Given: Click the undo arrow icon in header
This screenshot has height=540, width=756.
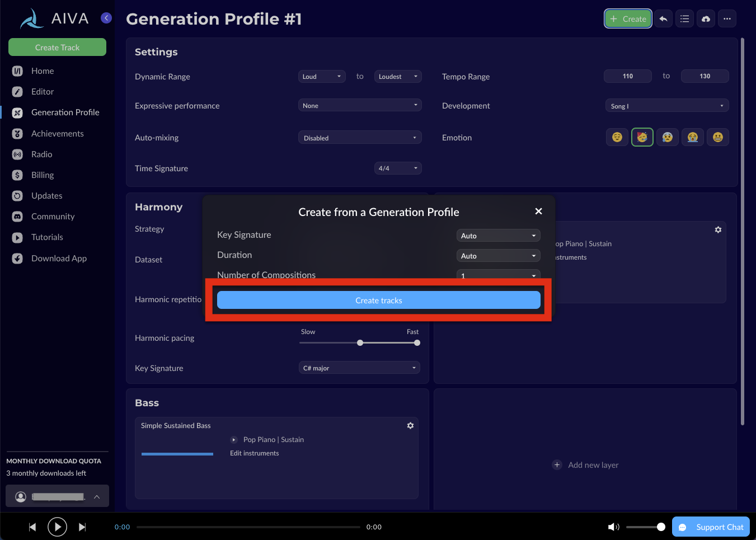Looking at the screenshot, I should point(663,19).
